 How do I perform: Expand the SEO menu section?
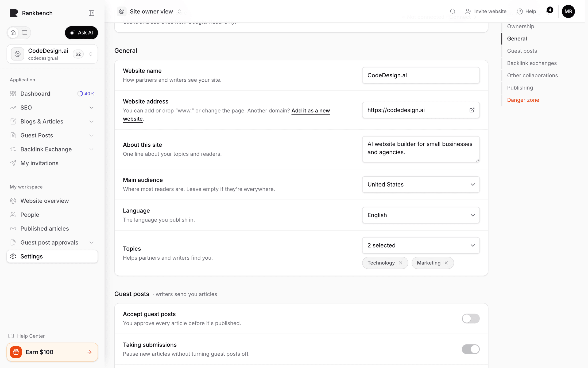tap(52, 108)
